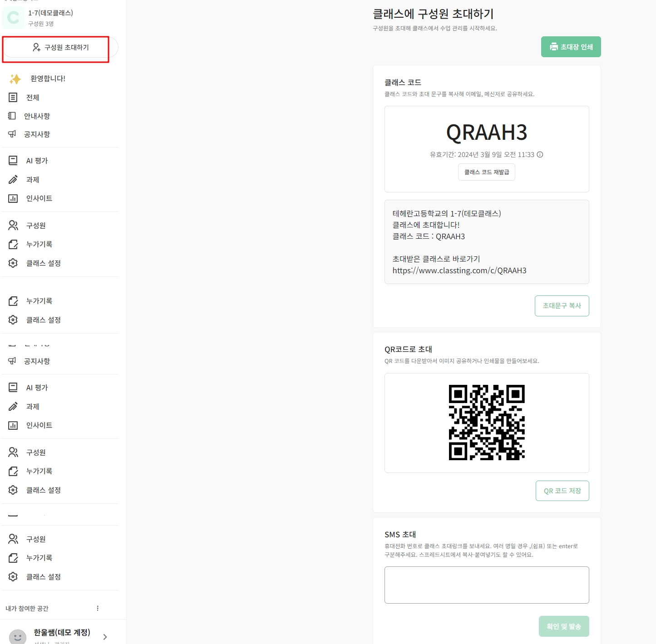Click the 구성원 3명 member count
The image size is (656, 644).
pyautogui.click(x=41, y=24)
